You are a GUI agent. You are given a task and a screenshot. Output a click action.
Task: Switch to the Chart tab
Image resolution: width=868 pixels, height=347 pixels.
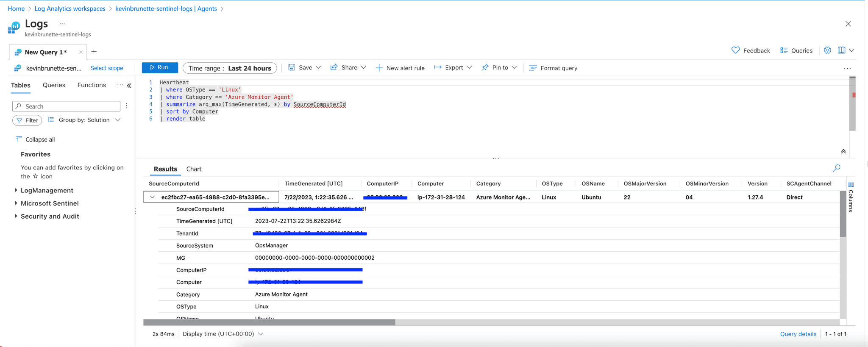coord(194,169)
